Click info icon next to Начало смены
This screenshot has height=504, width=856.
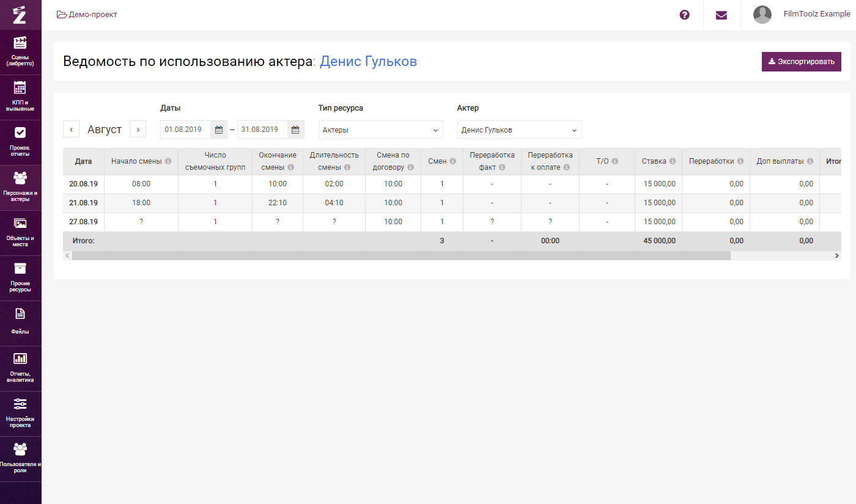[168, 161]
